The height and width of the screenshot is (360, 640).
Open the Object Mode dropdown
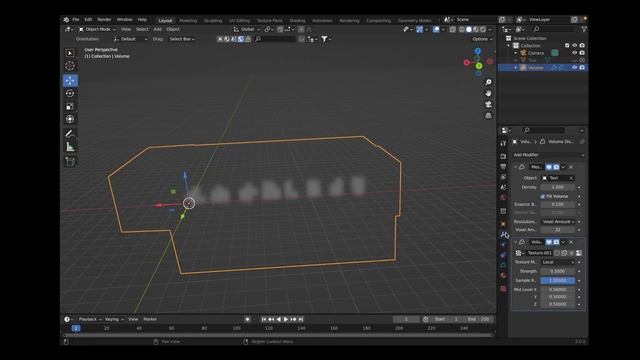tap(97, 29)
